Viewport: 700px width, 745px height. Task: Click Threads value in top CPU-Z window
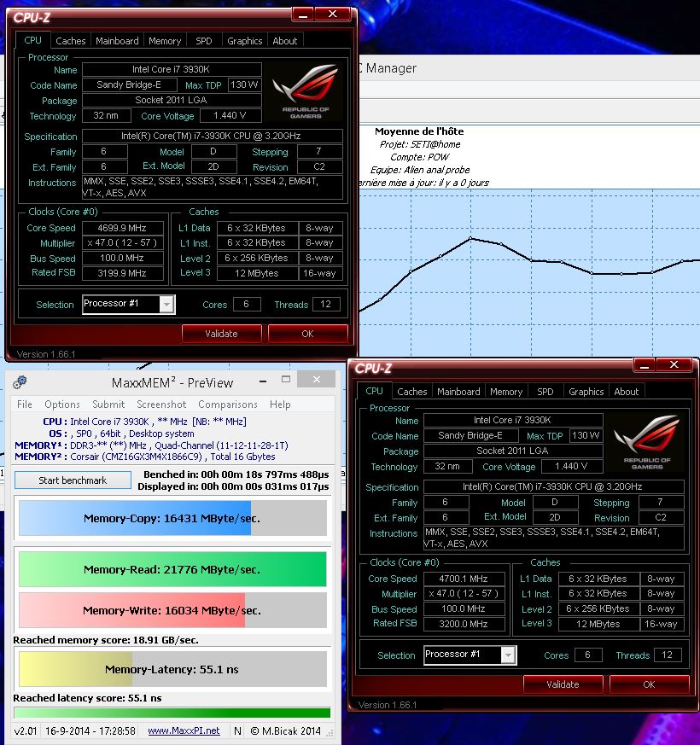click(326, 304)
